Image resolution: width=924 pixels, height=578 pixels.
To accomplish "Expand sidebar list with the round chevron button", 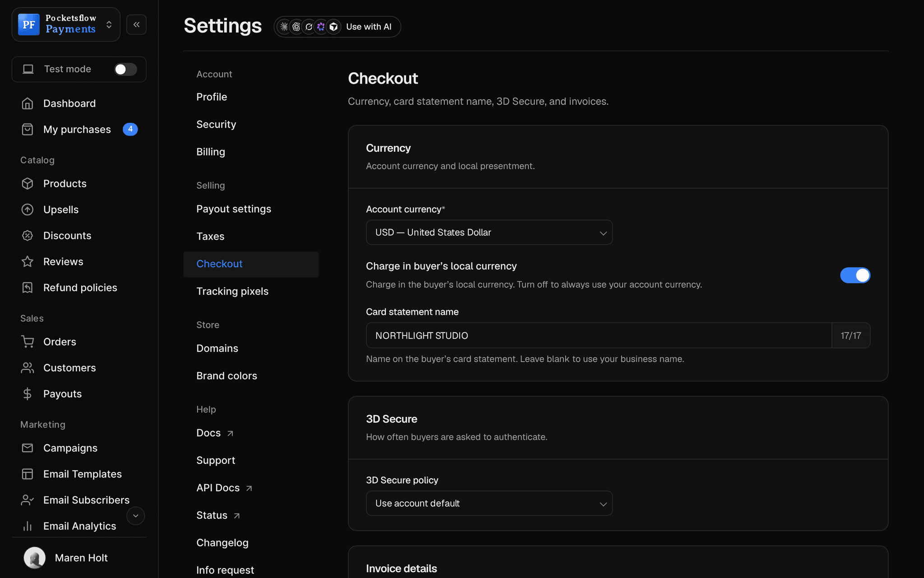I will 135,516.
